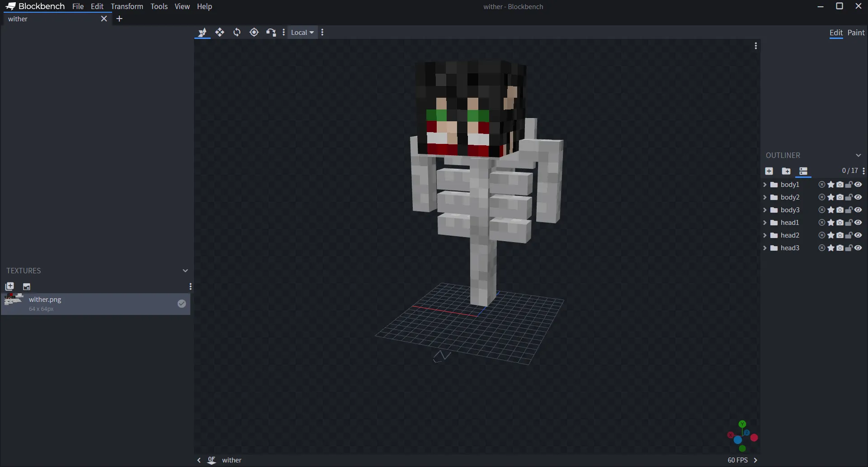Open a new tab with plus button
The image size is (868, 467).
119,19
